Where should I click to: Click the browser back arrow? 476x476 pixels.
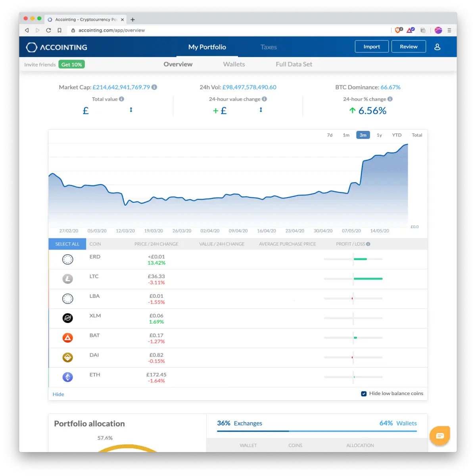27,30
